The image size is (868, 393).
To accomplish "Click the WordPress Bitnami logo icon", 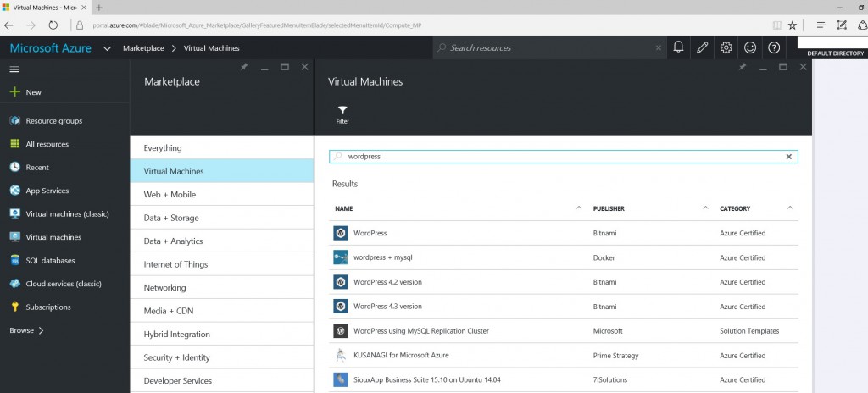I will (341, 233).
